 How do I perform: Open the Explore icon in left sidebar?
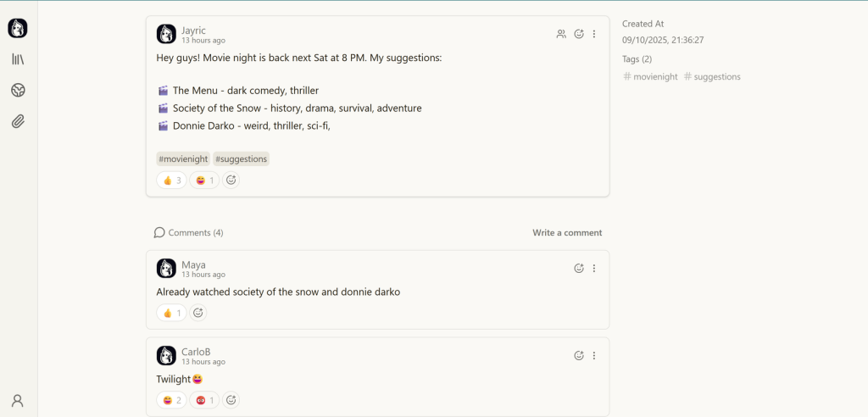[18, 91]
